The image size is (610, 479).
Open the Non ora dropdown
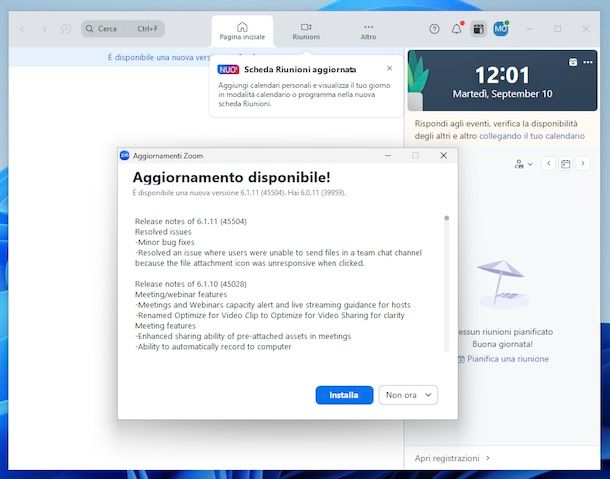pos(408,395)
